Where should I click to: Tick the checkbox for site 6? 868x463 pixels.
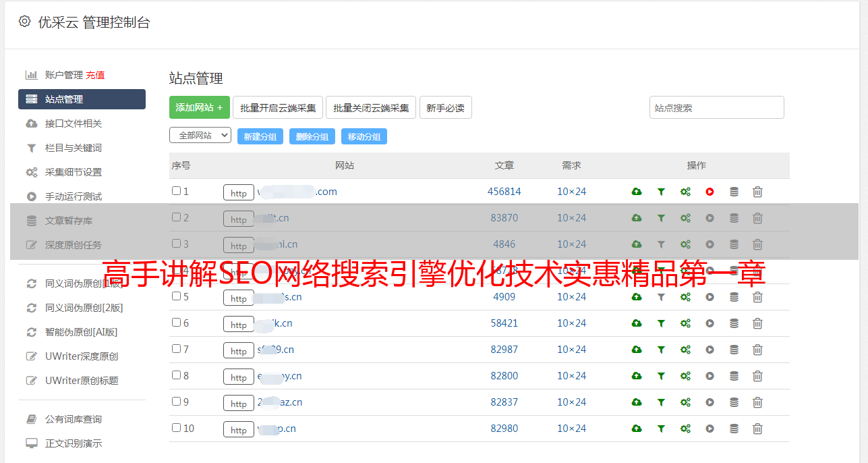point(176,323)
